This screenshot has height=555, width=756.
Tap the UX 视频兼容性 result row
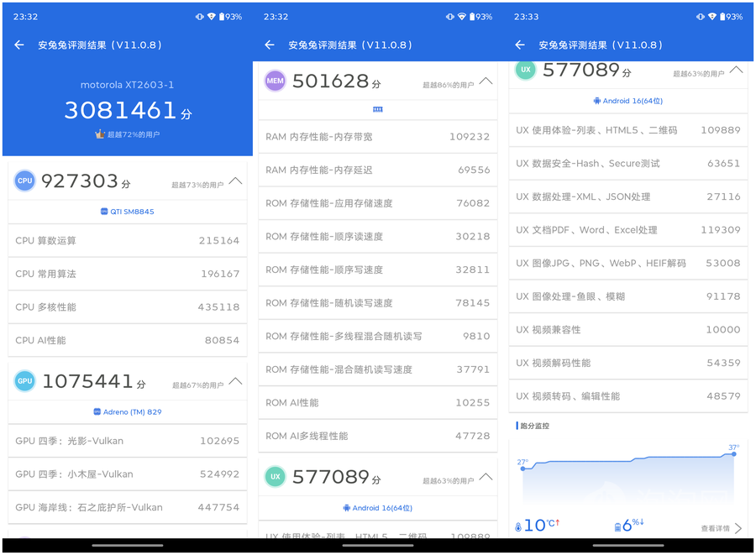[x=627, y=329]
